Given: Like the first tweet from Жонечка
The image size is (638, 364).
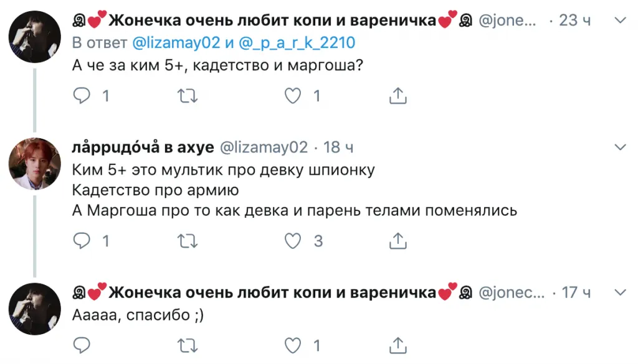Looking at the screenshot, I should pyautogui.click(x=293, y=96).
